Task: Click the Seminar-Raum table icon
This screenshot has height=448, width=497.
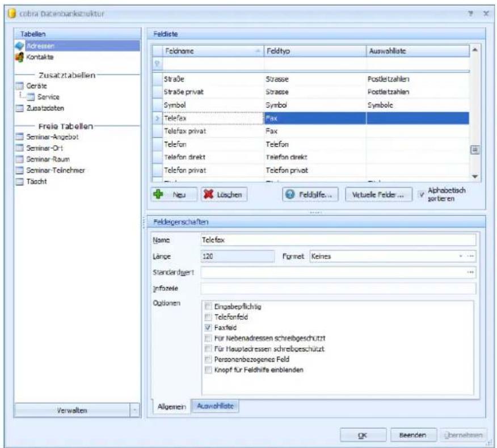Action: click(x=20, y=159)
